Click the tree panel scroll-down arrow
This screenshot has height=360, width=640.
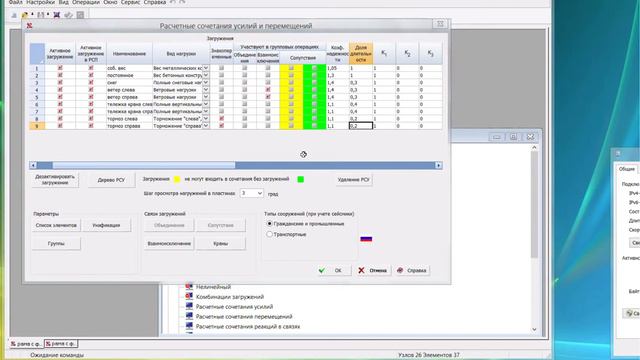[x=534, y=329]
